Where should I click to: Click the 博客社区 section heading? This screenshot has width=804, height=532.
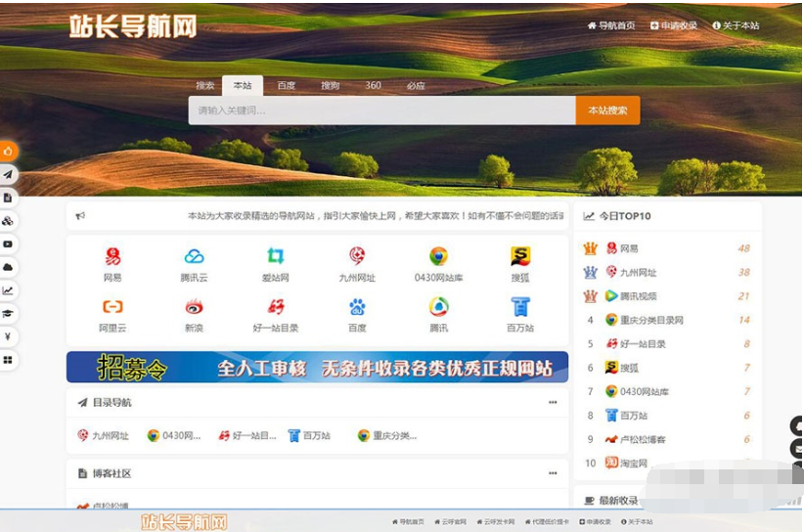112,473
